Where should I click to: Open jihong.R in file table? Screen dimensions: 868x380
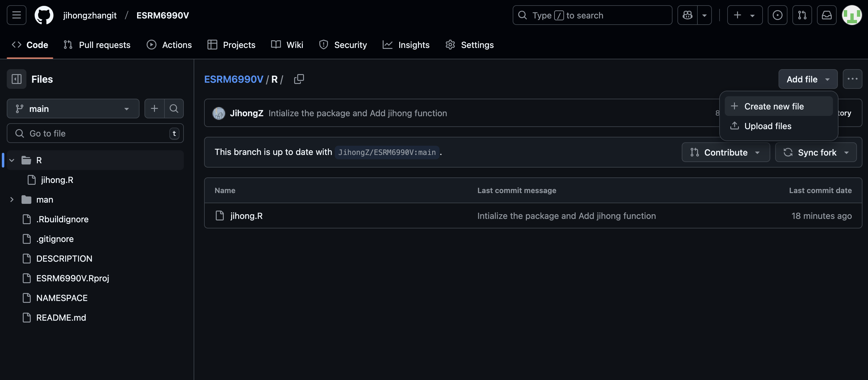pos(246,216)
